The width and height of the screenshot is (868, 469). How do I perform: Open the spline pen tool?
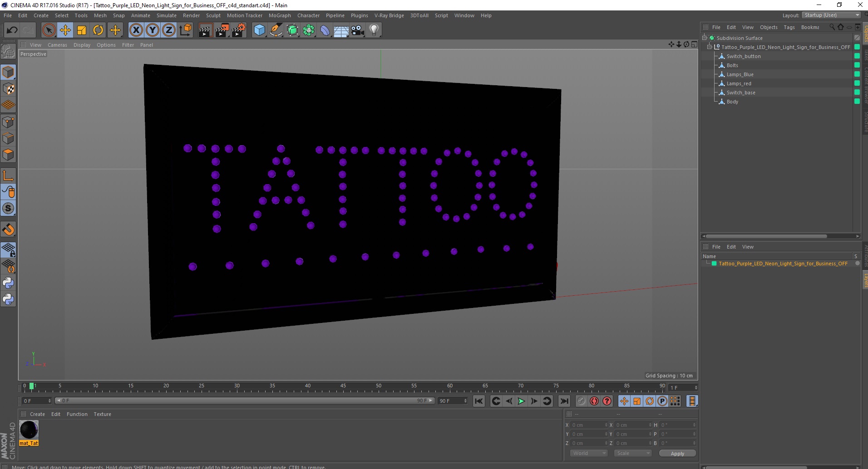tap(276, 30)
